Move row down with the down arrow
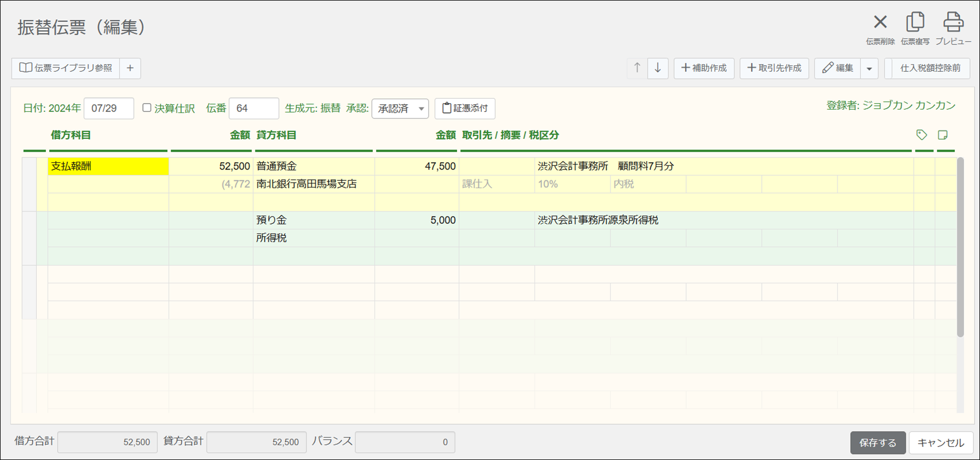The width and height of the screenshot is (980, 460). (x=658, y=68)
